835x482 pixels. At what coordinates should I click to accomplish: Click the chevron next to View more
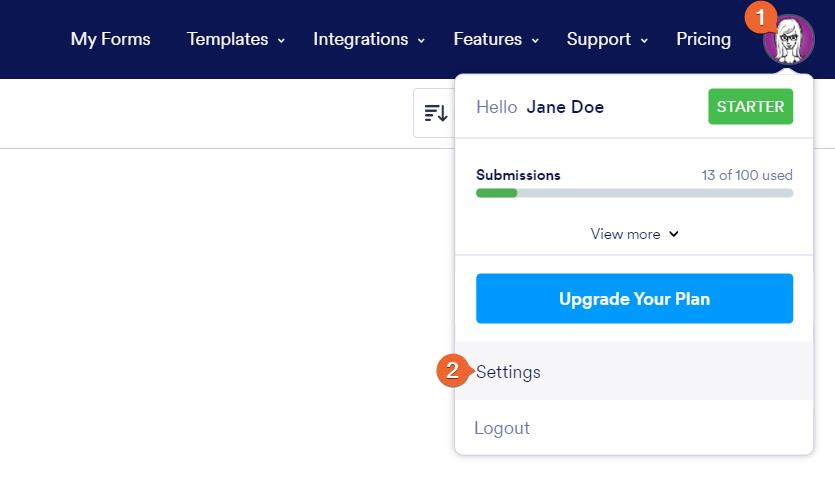coord(674,234)
